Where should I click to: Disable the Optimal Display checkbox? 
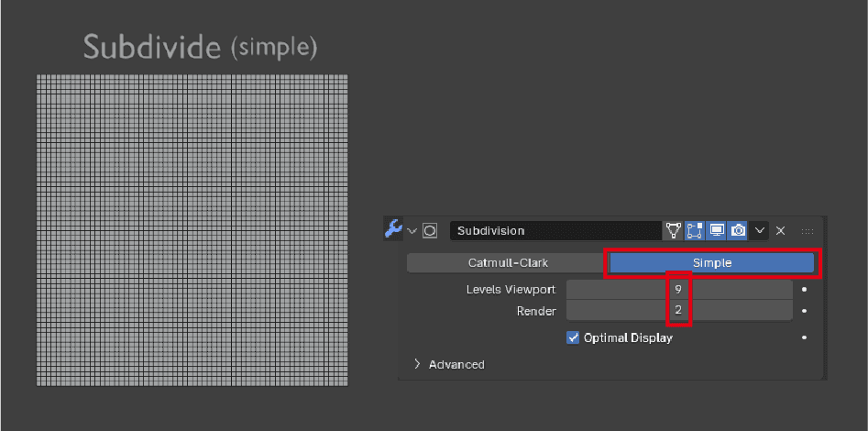click(x=573, y=337)
